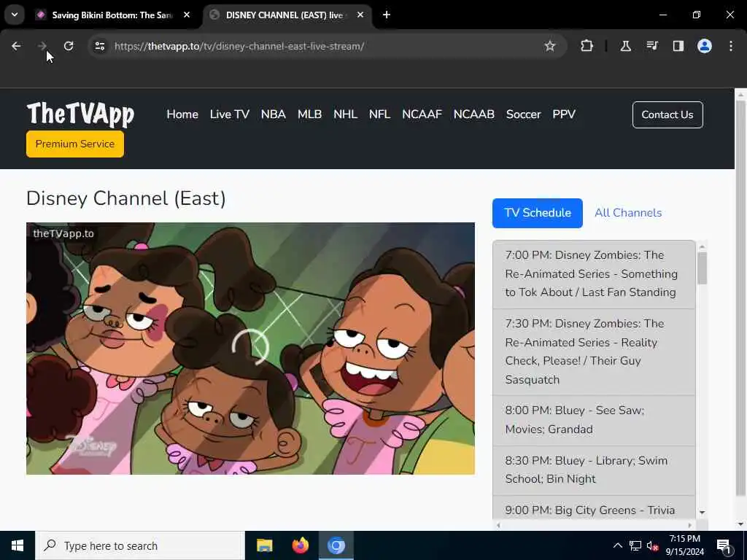Click the Disney Channel video player
Image resolution: width=747 pixels, height=560 pixels.
251,348
